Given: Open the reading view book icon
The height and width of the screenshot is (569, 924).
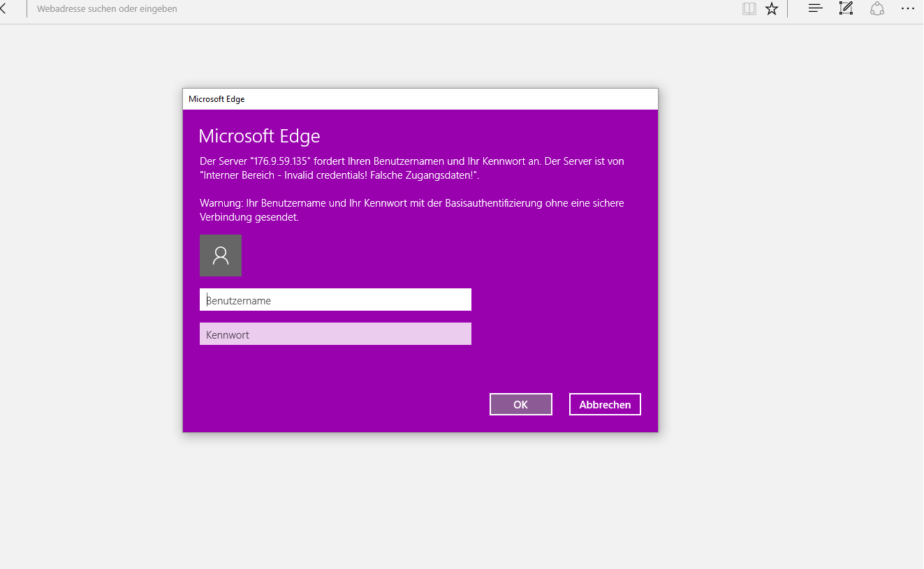Looking at the screenshot, I should 749,8.
